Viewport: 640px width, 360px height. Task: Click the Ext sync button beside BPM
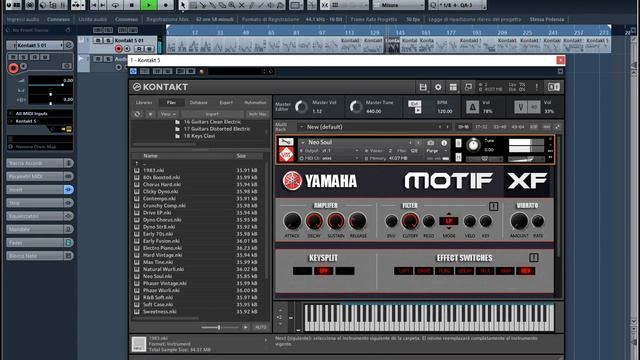tap(415, 104)
